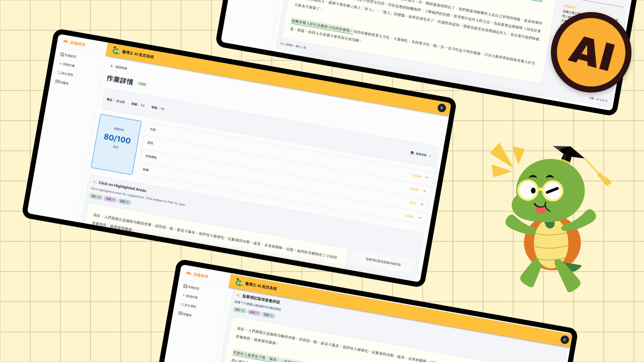This screenshot has height=362, width=644.
Task: Expand the row scored 32/40
Action: [427, 177]
